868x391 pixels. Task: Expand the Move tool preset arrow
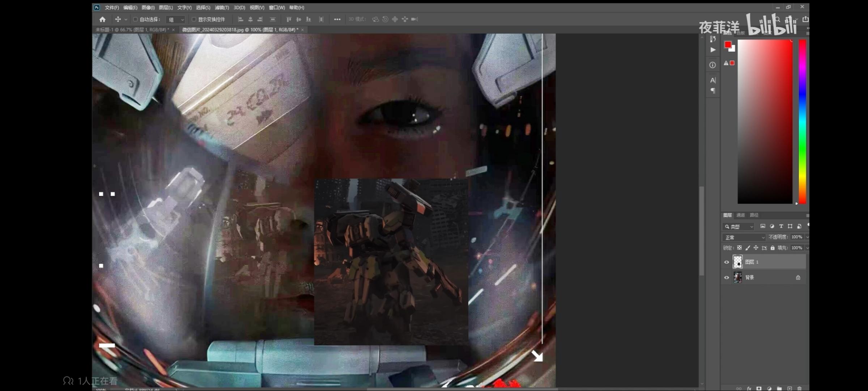[126, 20]
